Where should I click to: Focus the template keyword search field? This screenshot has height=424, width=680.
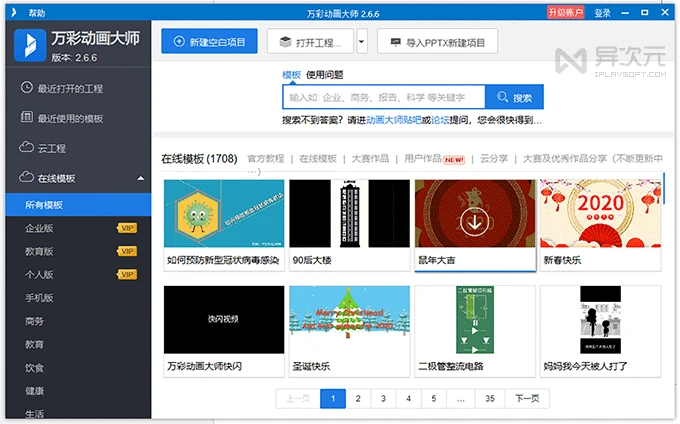point(384,97)
